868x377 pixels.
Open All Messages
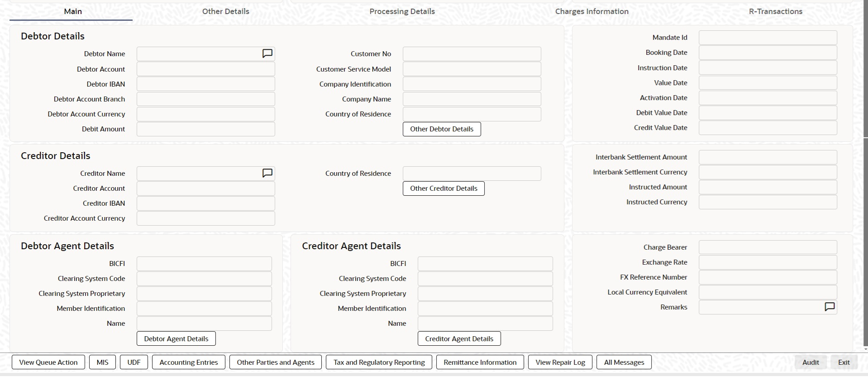[x=624, y=362]
